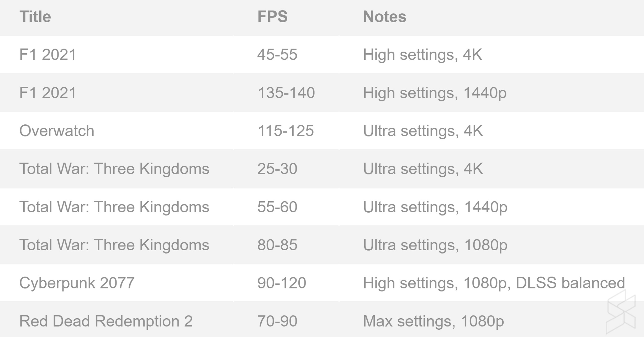The height and width of the screenshot is (337, 644).
Task: Select the 115-125 FPS value
Action: 286,131
